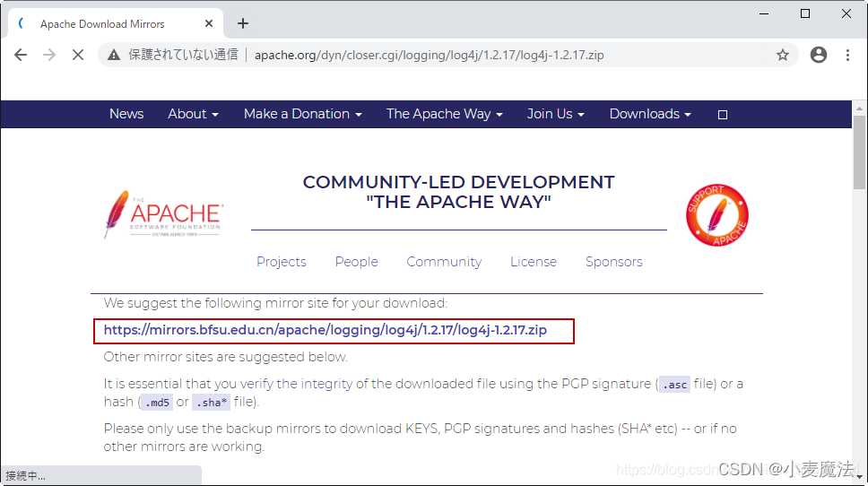The height and width of the screenshot is (486, 868).
Task: Open the Community link
Action: (444, 262)
